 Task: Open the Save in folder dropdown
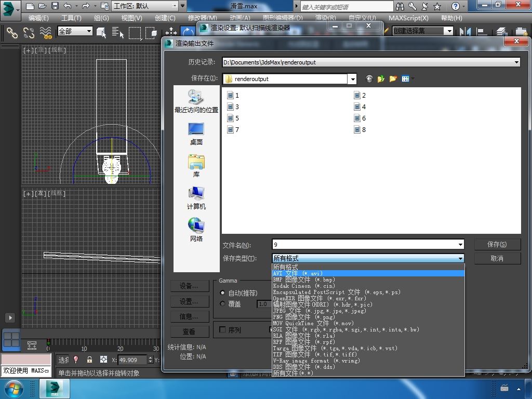(x=353, y=79)
